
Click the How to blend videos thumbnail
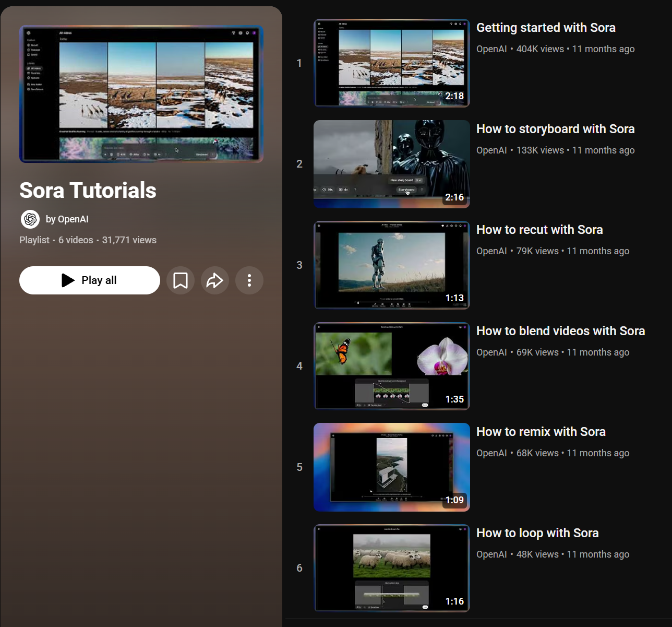(x=391, y=366)
